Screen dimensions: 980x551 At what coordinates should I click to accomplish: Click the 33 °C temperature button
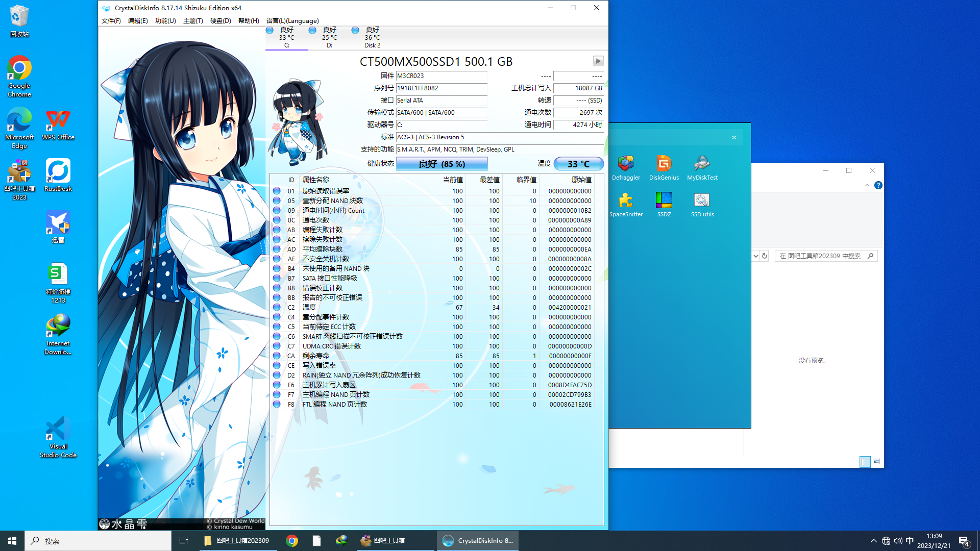tap(578, 164)
